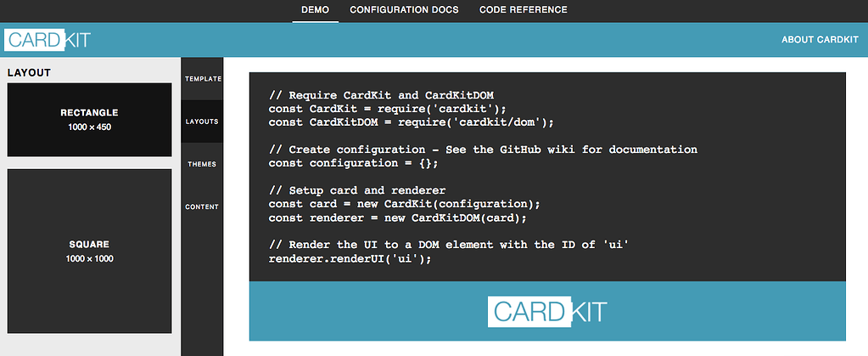Open the CONTENT sidebar section
This screenshot has width=868, height=356.
(202, 206)
